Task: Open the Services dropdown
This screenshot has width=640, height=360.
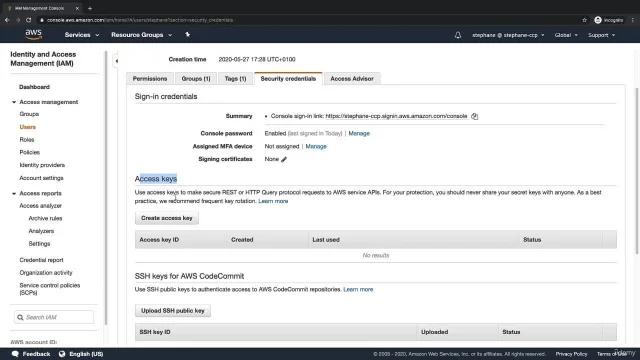Action: pyautogui.click(x=82, y=35)
